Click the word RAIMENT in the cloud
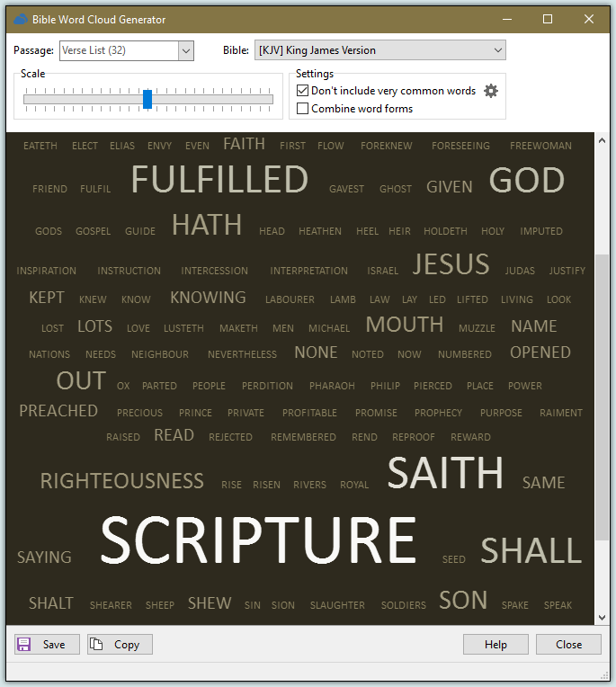Viewport: 616px width, 687px height. (x=561, y=413)
